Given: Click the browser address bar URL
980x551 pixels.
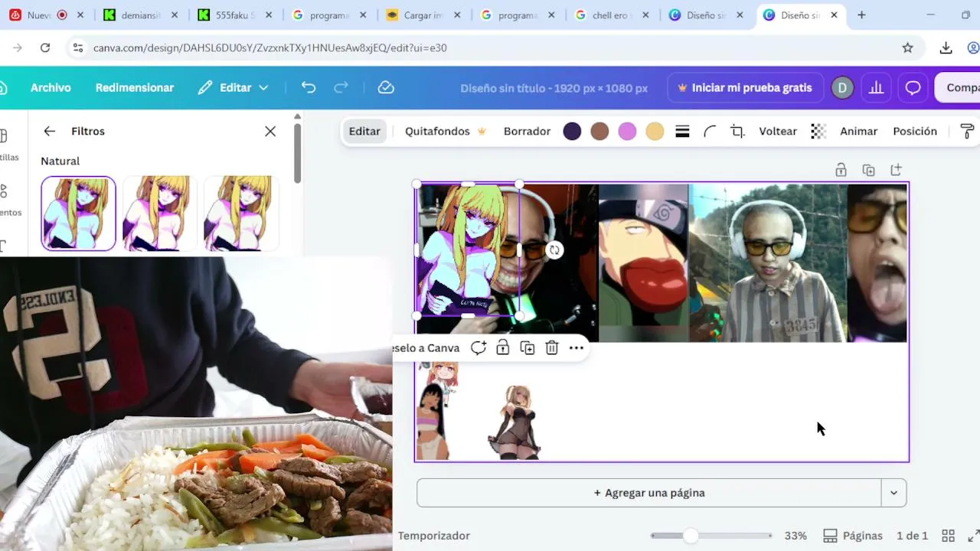Looking at the screenshot, I should [269, 47].
